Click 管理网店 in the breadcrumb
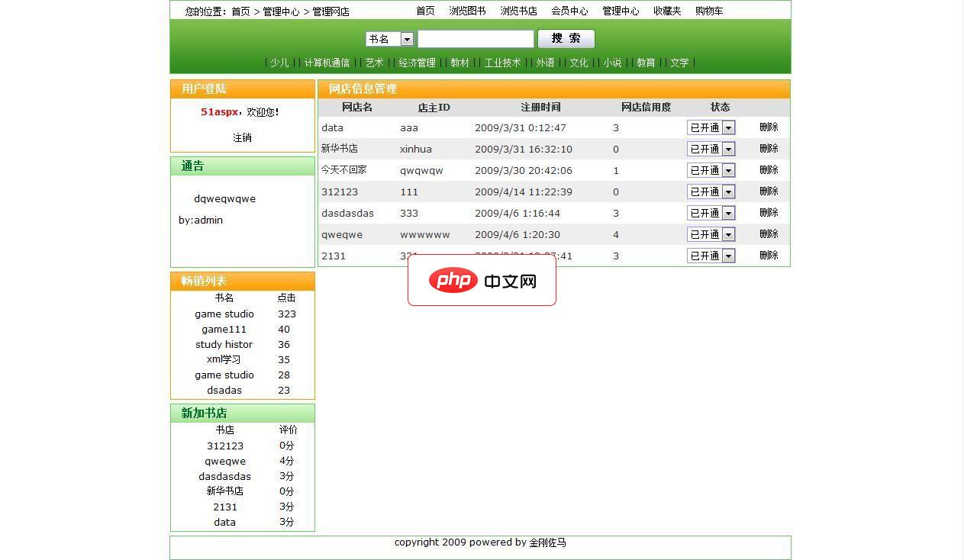The image size is (964, 560). (x=333, y=11)
